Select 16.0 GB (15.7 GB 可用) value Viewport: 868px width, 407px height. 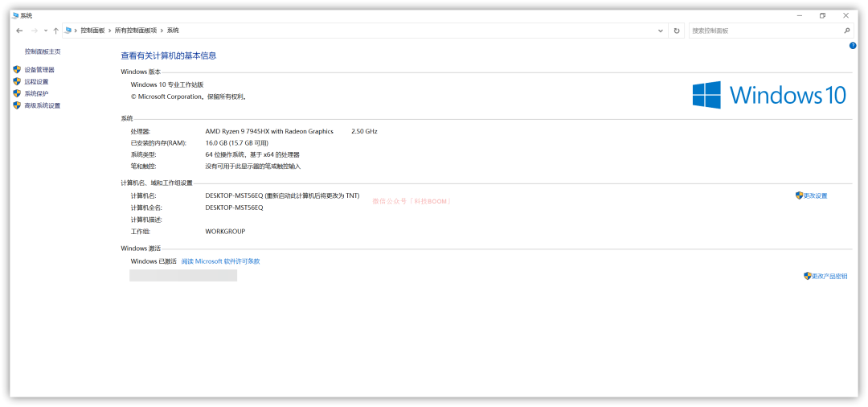pyautogui.click(x=236, y=143)
